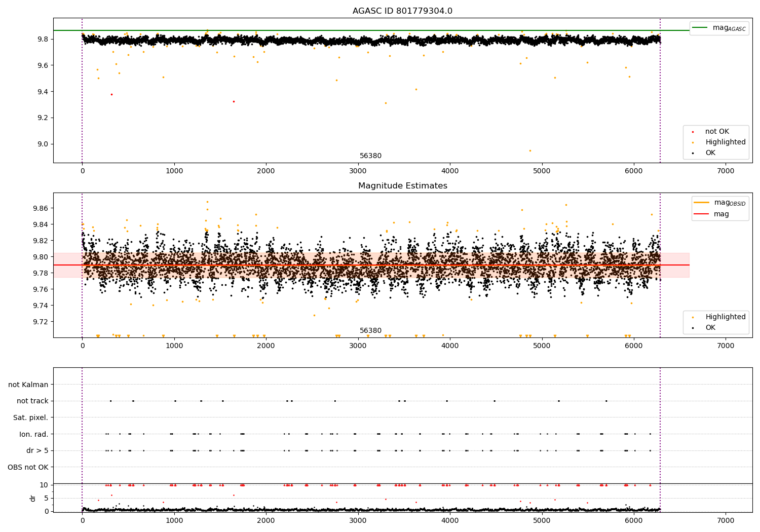Click the 6000 x-tick label under the bottom plot

(x=634, y=521)
